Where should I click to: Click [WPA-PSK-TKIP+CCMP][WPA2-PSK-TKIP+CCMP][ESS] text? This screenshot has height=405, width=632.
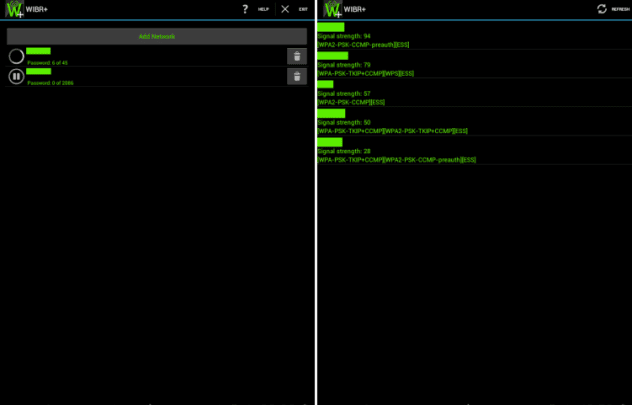tap(393, 131)
